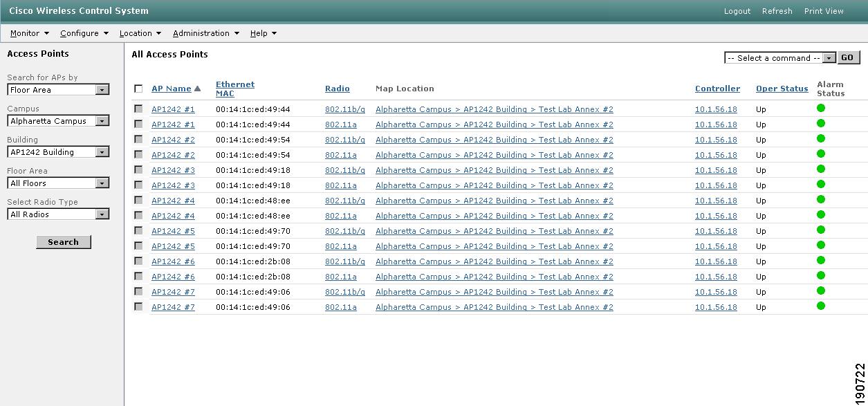The width and height of the screenshot is (868, 406).
Task: Open 802.11a radio link for AP1242 #5
Action: [x=341, y=246]
